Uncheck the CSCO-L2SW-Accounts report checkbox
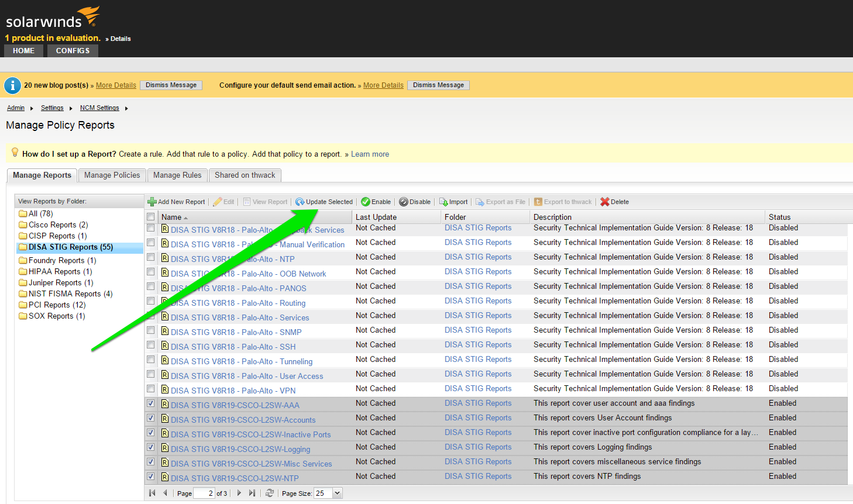Screen dimensions: 853x504 [x=151, y=418]
